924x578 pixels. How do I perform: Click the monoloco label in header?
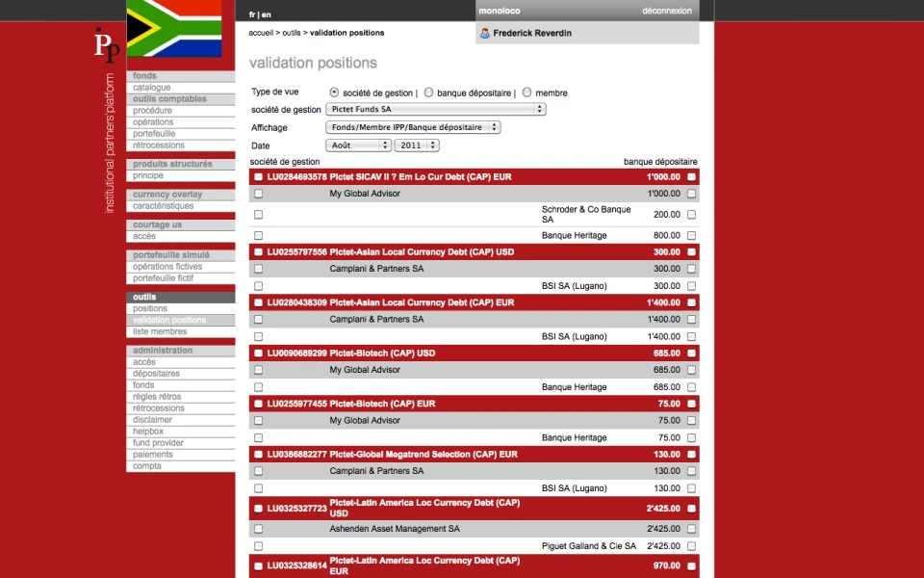pos(500,11)
